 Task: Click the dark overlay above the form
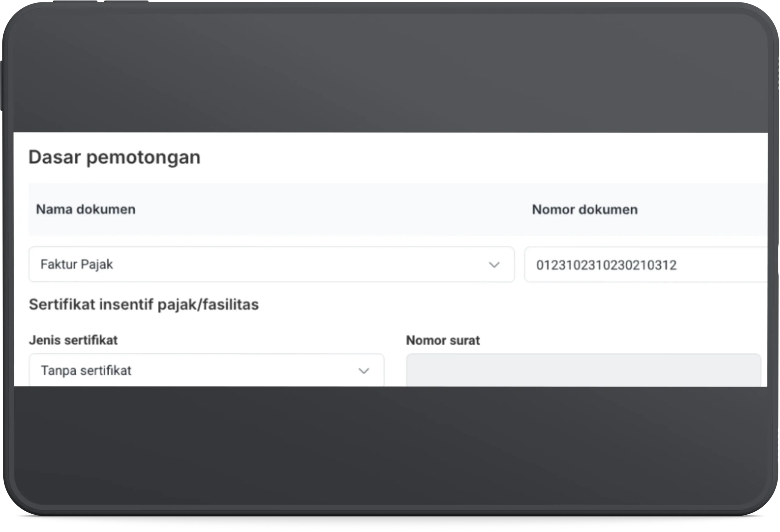tap(389, 74)
